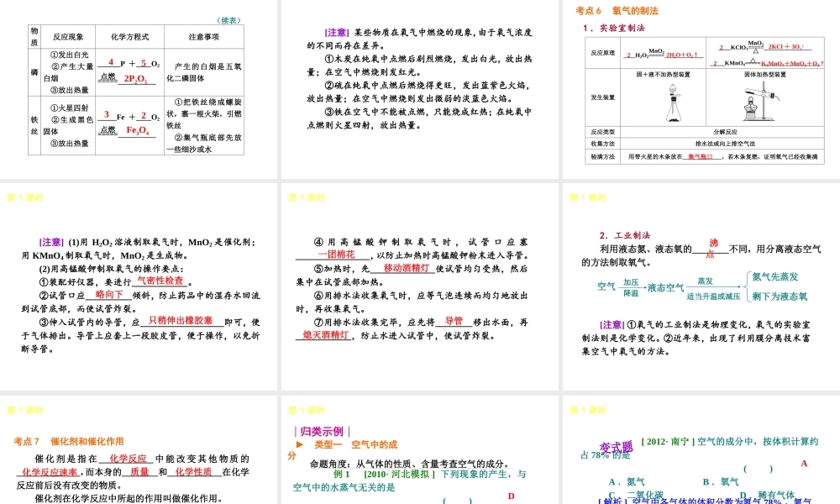Open the slide beginning (1)用H2O2溶液制取氧气时
This screenshot has height=504, width=840.
[139, 287]
